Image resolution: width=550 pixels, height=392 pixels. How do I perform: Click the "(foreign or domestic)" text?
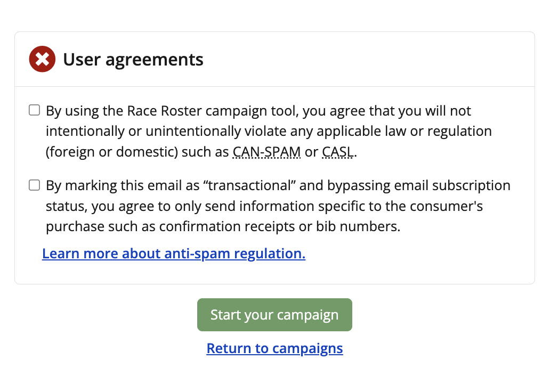[x=111, y=152]
